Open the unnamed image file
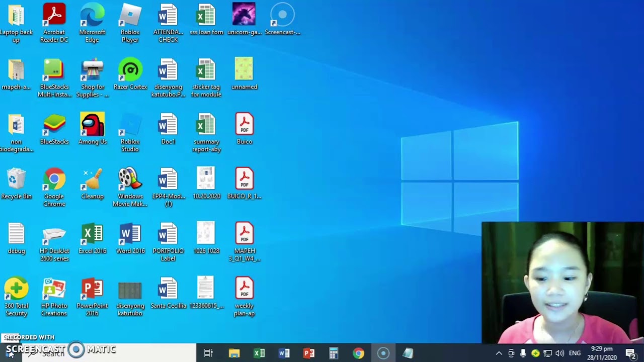The height and width of the screenshot is (362, 644). point(244,75)
